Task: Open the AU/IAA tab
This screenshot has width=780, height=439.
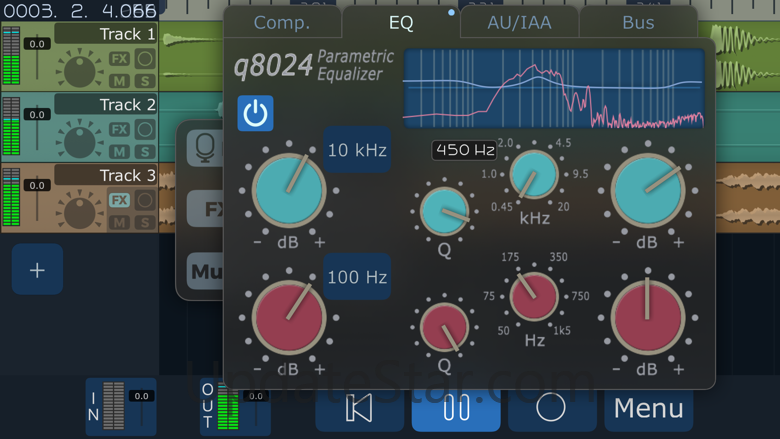Action: 519,22
